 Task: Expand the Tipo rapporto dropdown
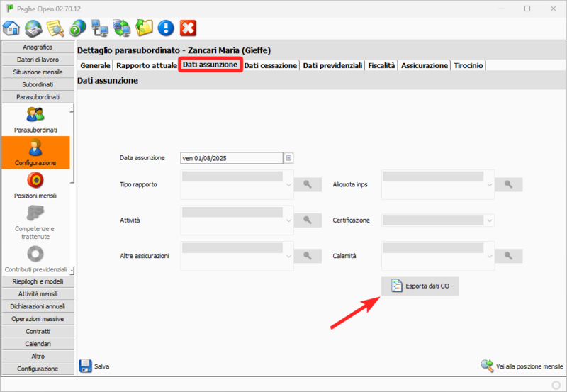(x=289, y=184)
